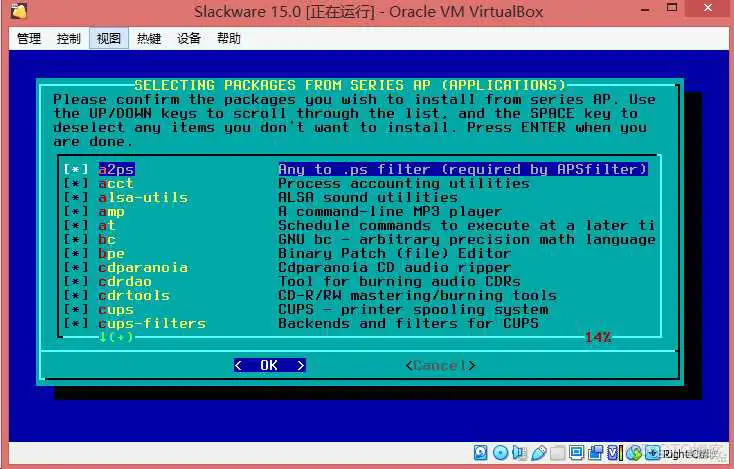
Task: Click the hard disk activity status icon
Action: tap(481, 453)
